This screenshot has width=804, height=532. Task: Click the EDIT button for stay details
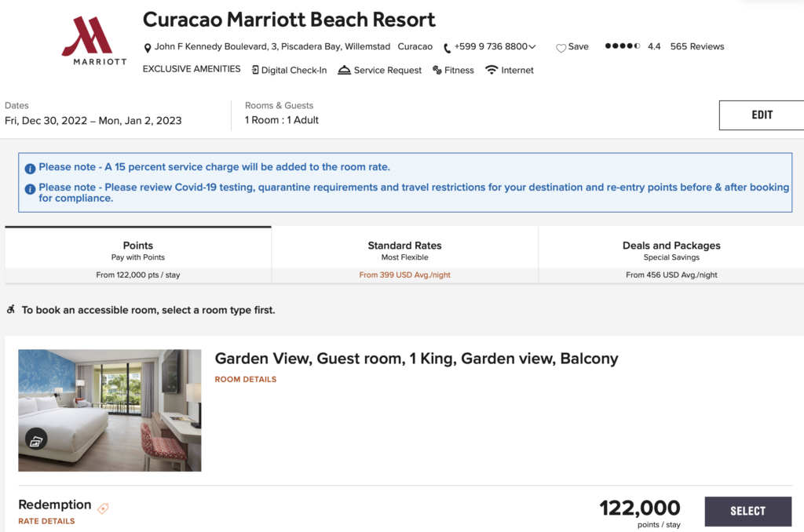click(x=761, y=115)
